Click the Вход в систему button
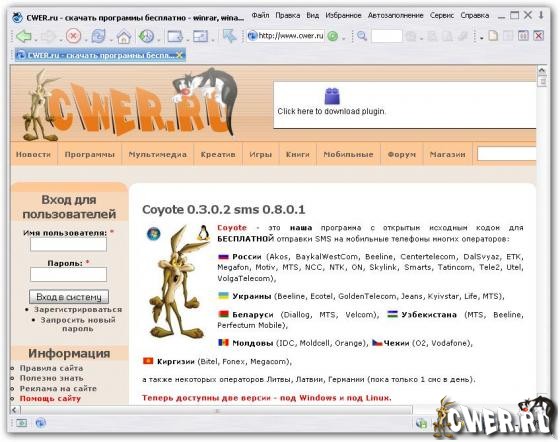Viewport: 560px width, 442px height. point(69,297)
